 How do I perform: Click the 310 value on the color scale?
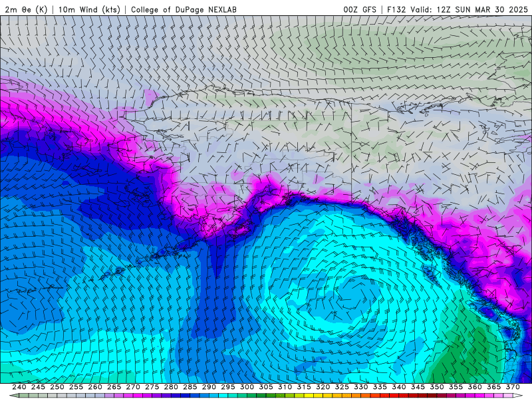[285, 387]
